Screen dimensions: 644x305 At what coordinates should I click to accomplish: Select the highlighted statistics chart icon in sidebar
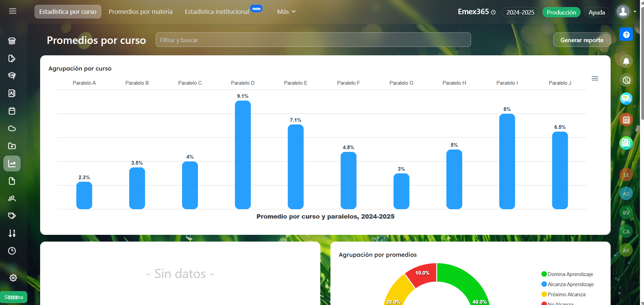[12, 164]
